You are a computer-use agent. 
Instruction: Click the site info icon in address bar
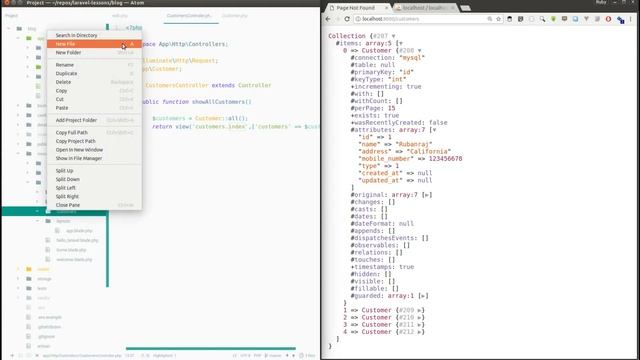pyautogui.click(x=358, y=19)
